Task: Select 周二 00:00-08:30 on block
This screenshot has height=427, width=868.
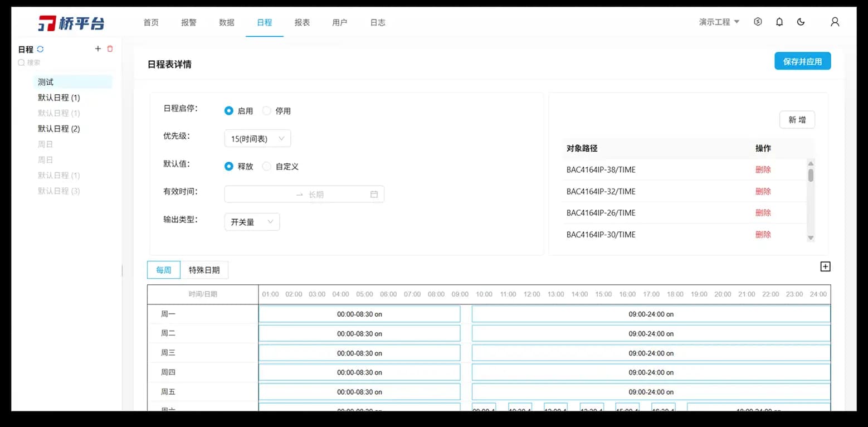Action: tap(359, 333)
